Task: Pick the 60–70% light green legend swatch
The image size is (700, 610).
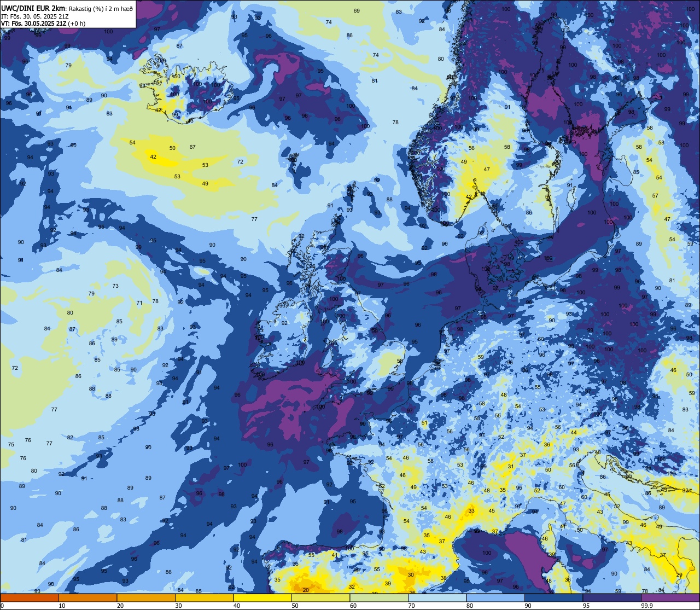Action: (x=379, y=597)
